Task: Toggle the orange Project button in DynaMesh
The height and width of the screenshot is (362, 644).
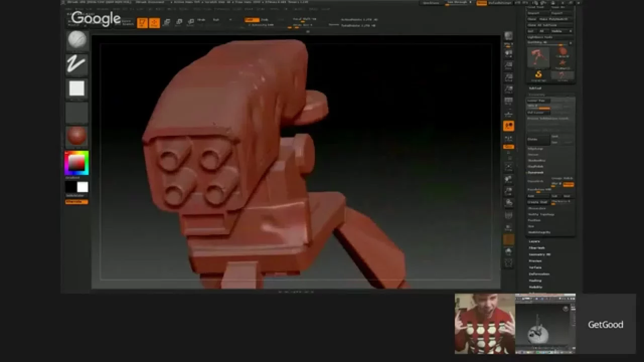Action: pyautogui.click(x=569, y=185)
